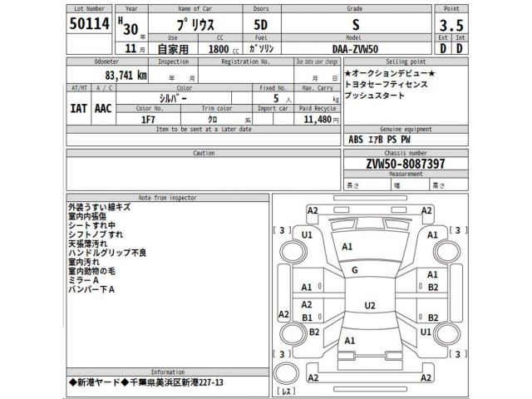The height and width of the screenshot is (399, 532).
Task: Click the Odometer header label
Action: [x=106, y=62]
